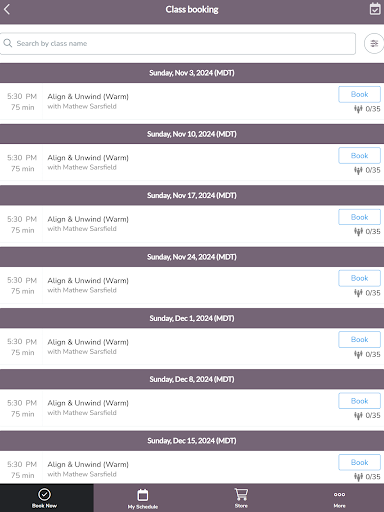Tap the attendee count icon for Nov 10
The height and width of the screenshot is (512, 384).
pos(358,170)
